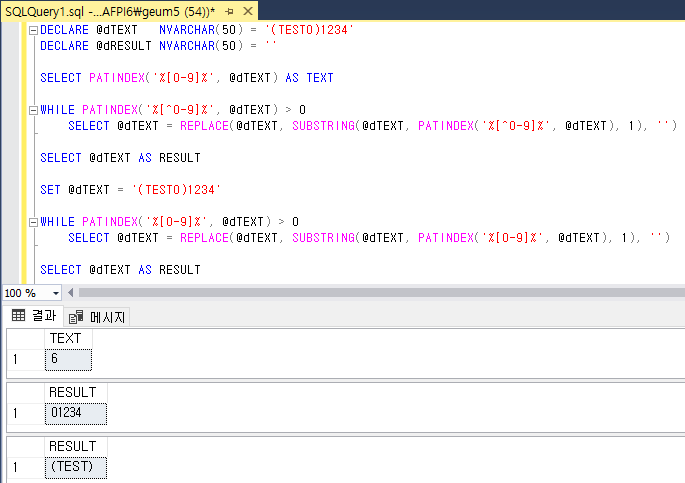The image size is (685, 483).
Task: Switch to the 결과 results tab
Action: (x=34, y=316)
